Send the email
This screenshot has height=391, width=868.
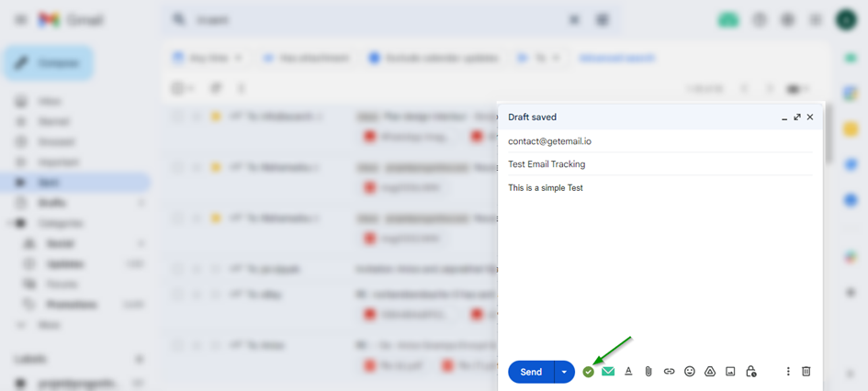pyautogui.click(x=531, y=372)
